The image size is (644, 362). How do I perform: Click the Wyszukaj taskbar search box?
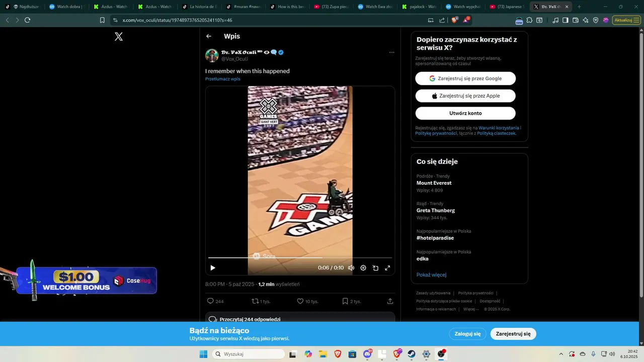(x=249, y=354)
